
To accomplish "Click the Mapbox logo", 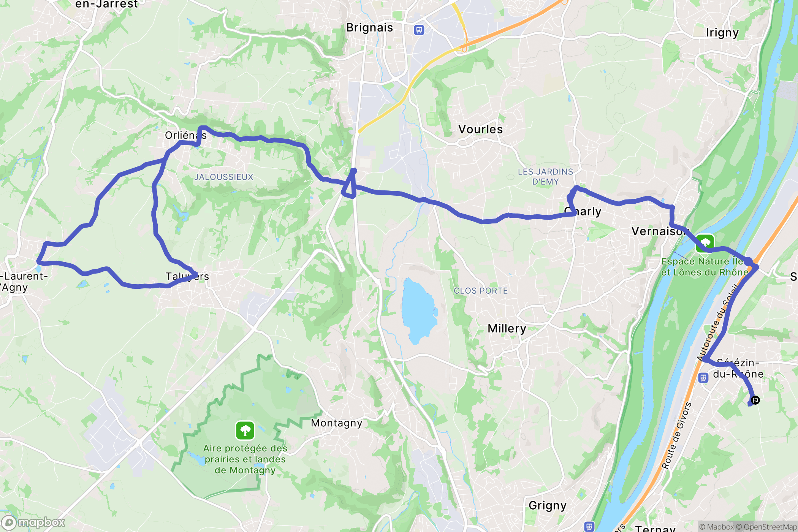I will coord(33,523).
